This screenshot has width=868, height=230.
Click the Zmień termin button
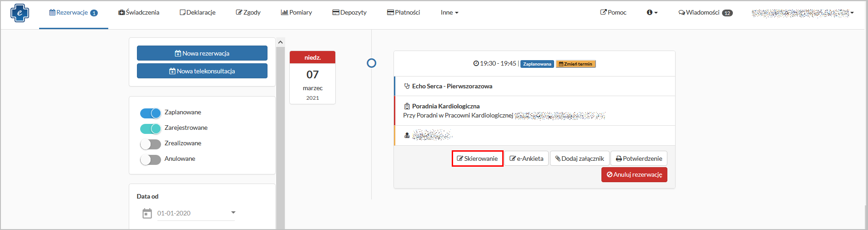(575, 64)
